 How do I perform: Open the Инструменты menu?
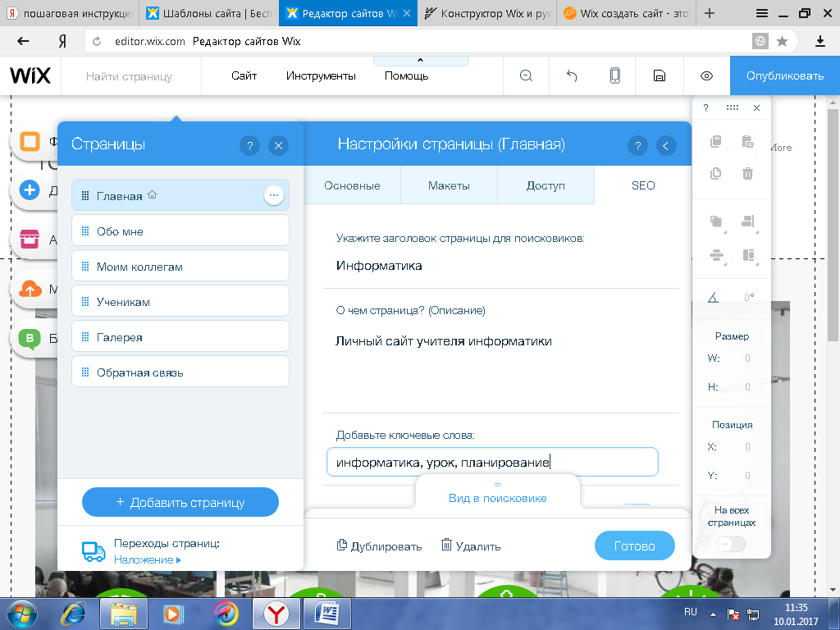point(321,76)
